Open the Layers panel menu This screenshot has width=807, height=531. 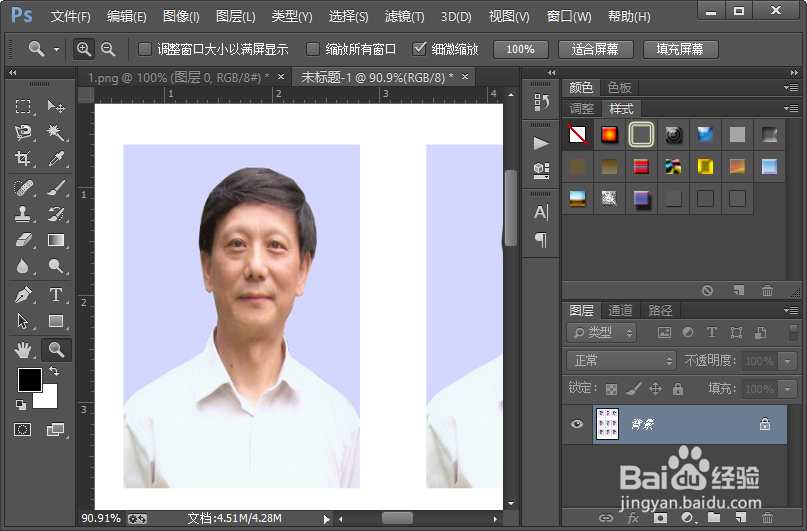tap(791, 310)
